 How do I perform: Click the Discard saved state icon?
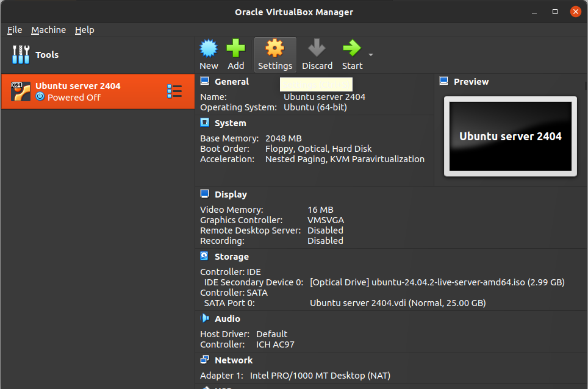[x=317, y=49]
